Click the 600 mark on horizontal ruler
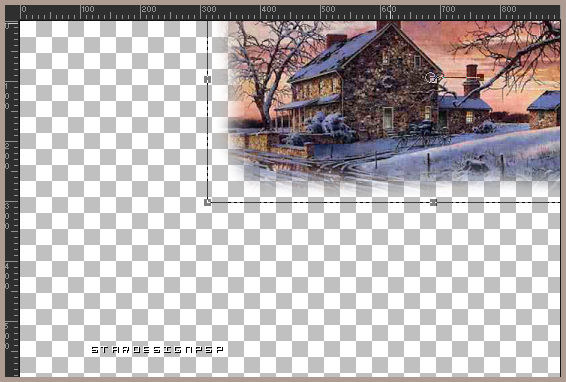The height and width of the screenshot is (382, 566). pos(389,9)
